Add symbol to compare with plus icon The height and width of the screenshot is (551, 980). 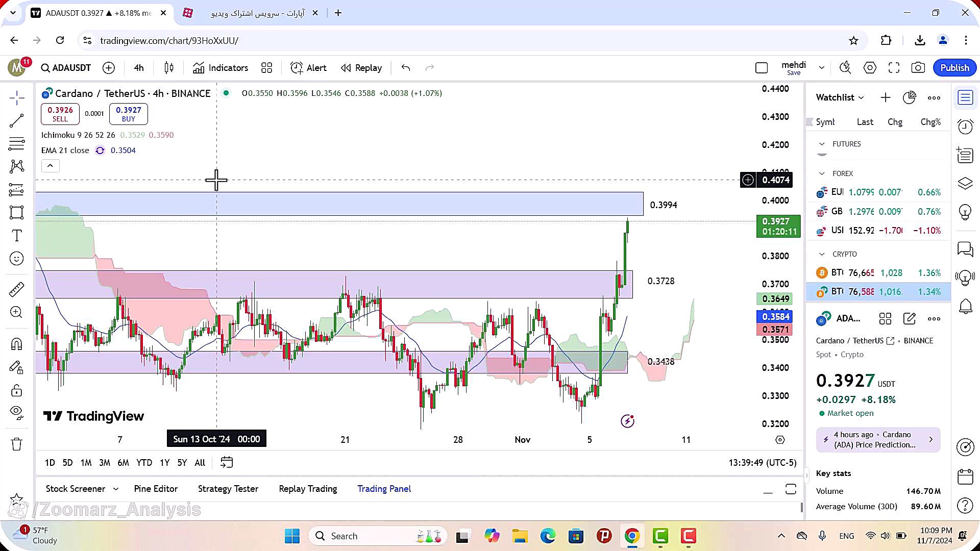(109, 68)
